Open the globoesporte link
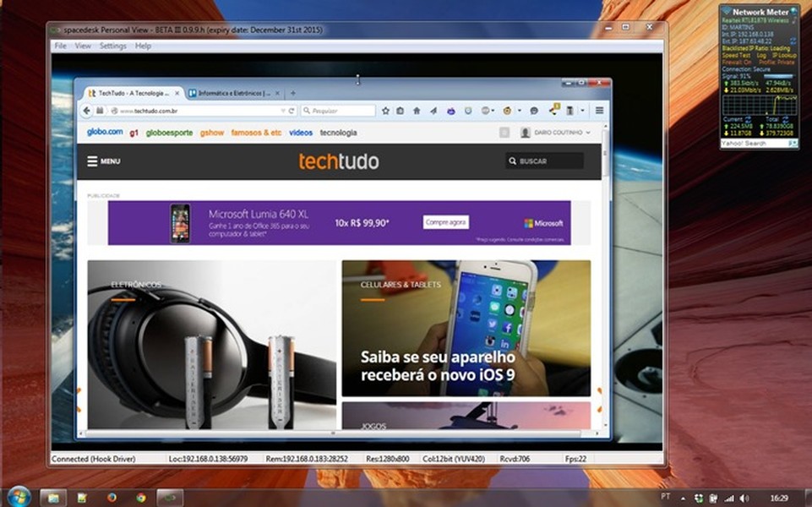 [x=169, y=133]
